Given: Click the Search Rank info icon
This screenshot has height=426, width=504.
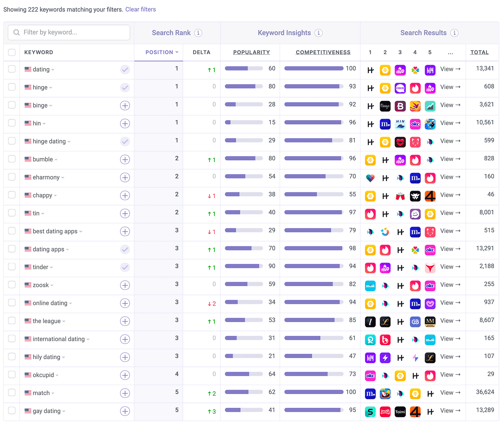Looking at the screenshot, I should (198, 33).
